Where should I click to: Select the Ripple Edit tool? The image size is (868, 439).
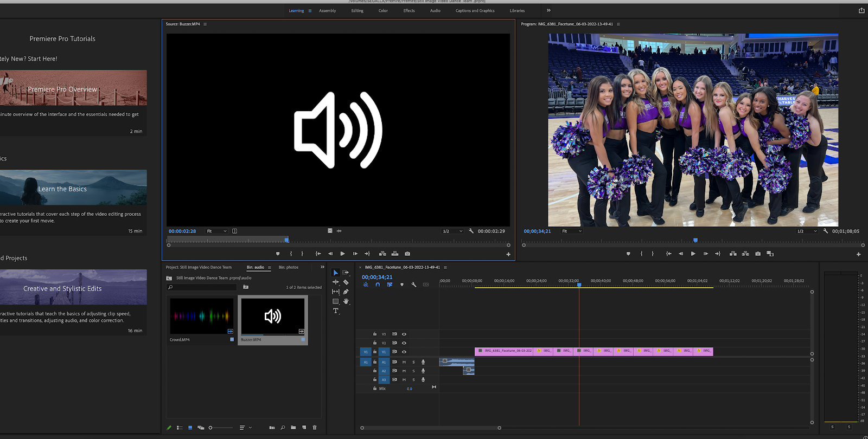pyautogui.click(x=335, y=282)
